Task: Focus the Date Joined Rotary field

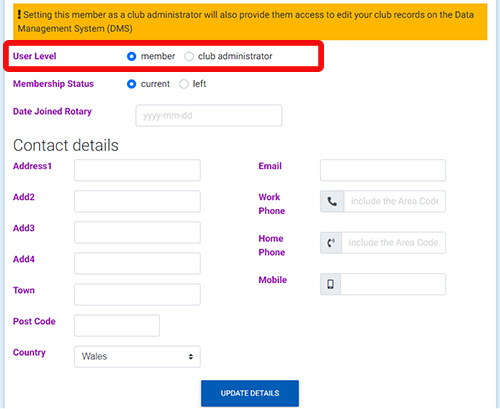Action: tap(209, 116)
